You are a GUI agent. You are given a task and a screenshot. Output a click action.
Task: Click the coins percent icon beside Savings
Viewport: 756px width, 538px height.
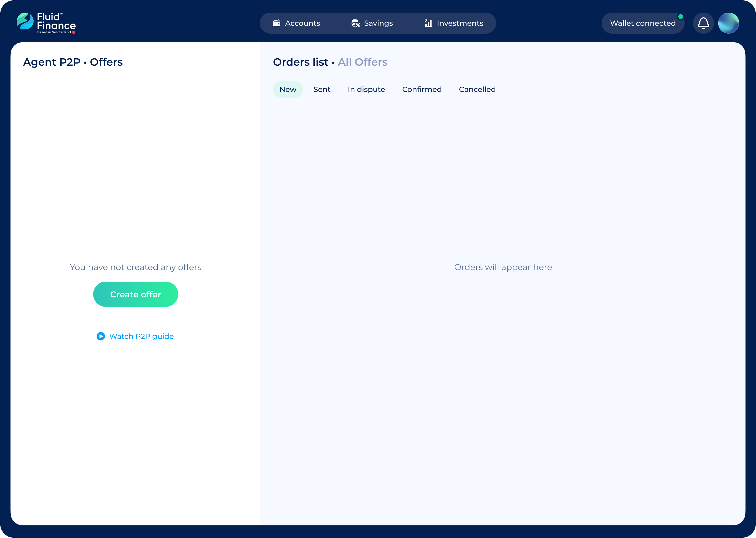click(x=355, y=23)
